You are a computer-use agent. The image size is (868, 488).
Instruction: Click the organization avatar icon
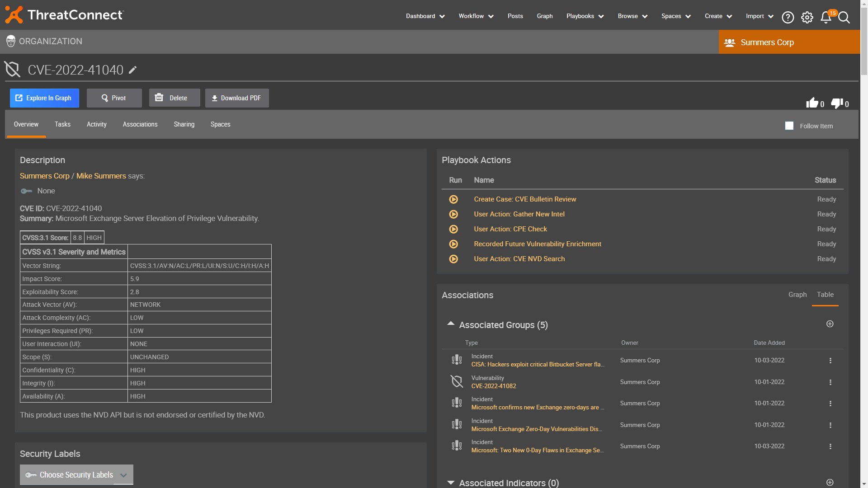(x=11, y=42)
